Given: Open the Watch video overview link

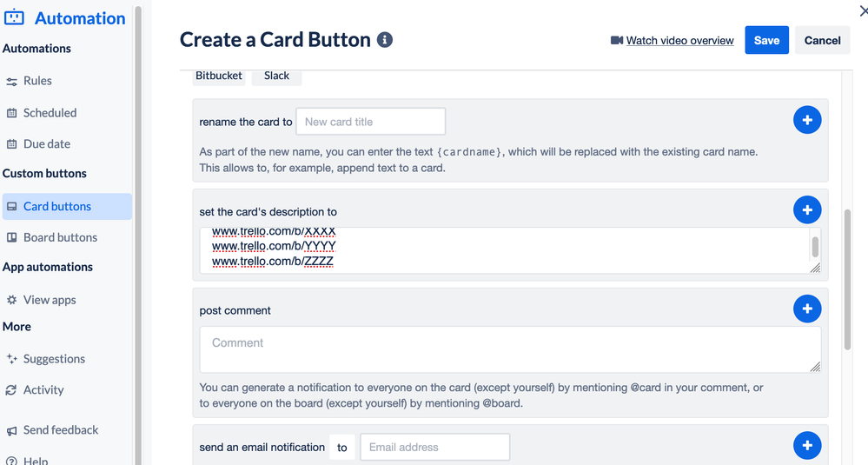Looking at the screenshot, I should click(679, 40).
